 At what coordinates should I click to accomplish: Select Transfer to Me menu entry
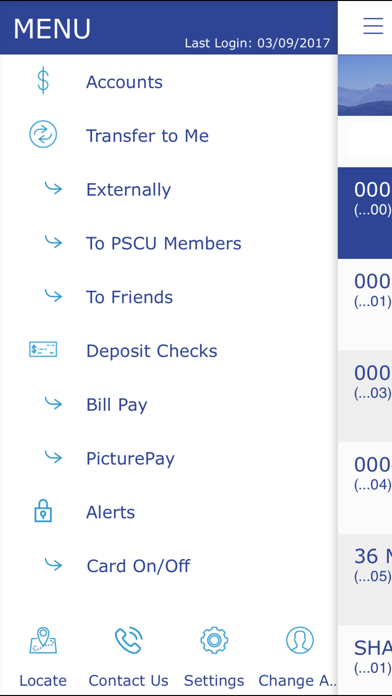pos(147,136)
